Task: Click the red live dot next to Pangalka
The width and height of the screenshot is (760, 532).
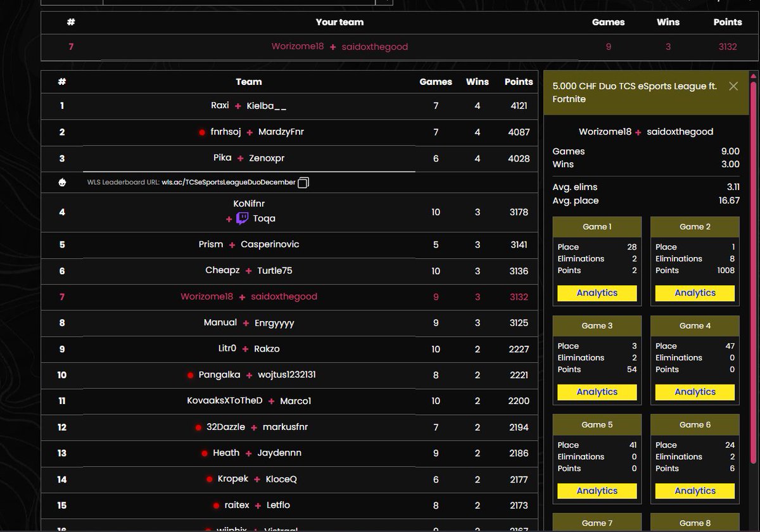Action: click(x=189, y=374)
